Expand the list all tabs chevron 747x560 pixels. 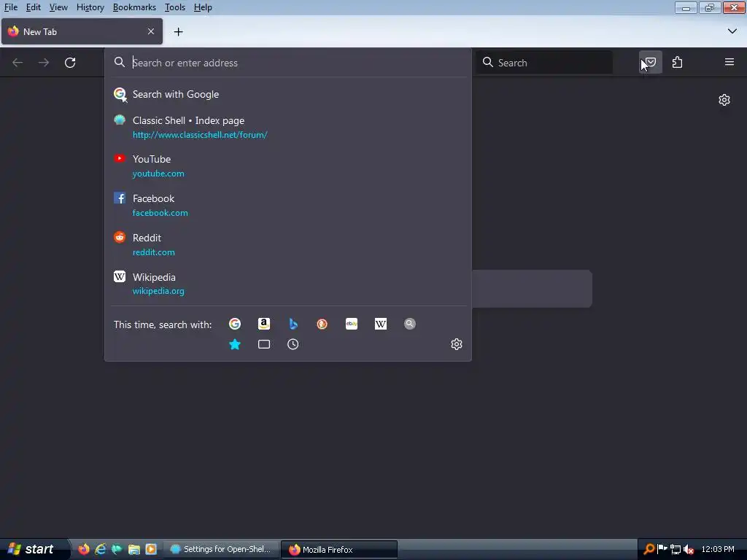coord(732,31)
